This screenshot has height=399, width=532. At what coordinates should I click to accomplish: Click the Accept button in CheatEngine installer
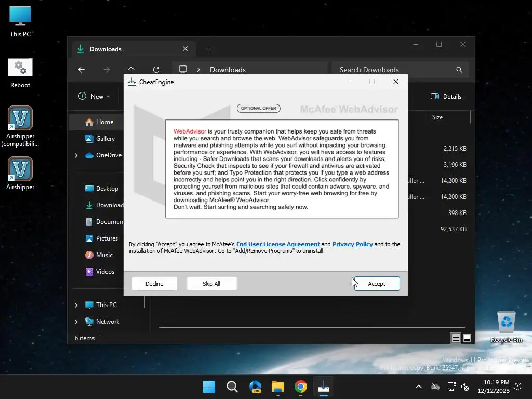377,284
